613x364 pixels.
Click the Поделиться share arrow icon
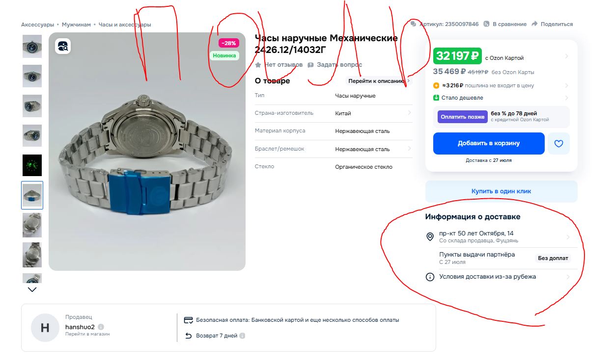click(535, 24)
